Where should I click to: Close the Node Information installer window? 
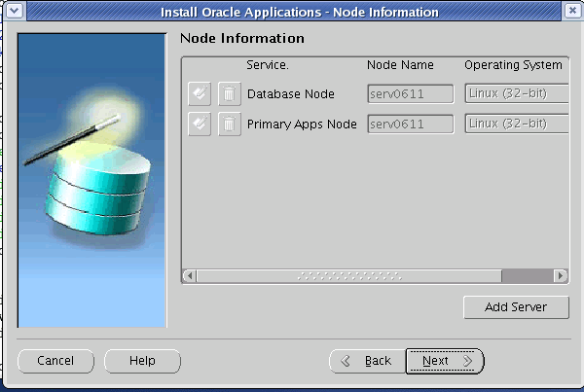pos(572,11)
